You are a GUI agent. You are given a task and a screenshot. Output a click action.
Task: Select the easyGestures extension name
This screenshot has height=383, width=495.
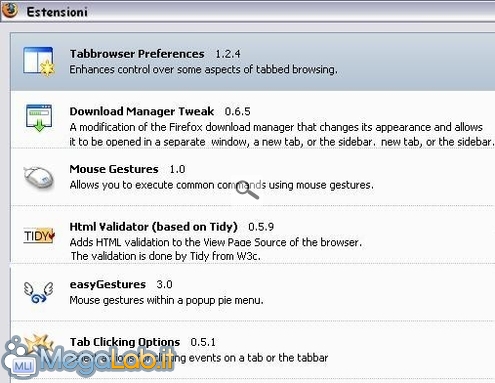coord(108,284)
